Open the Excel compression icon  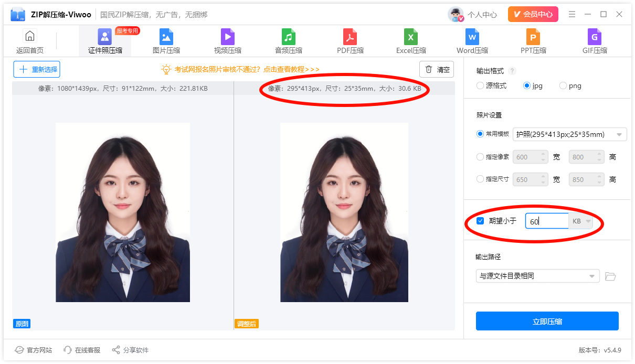[411, 37]
